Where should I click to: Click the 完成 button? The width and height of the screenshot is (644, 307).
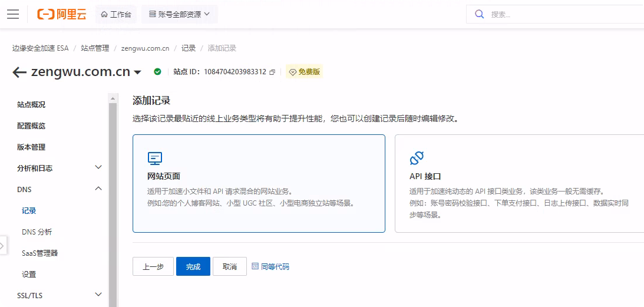pos(191,266)
